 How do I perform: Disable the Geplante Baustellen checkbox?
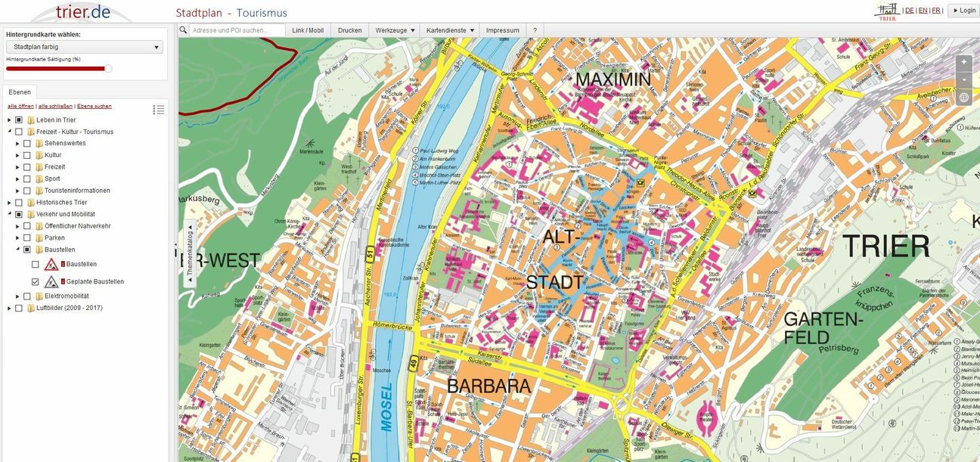(34, 281)
